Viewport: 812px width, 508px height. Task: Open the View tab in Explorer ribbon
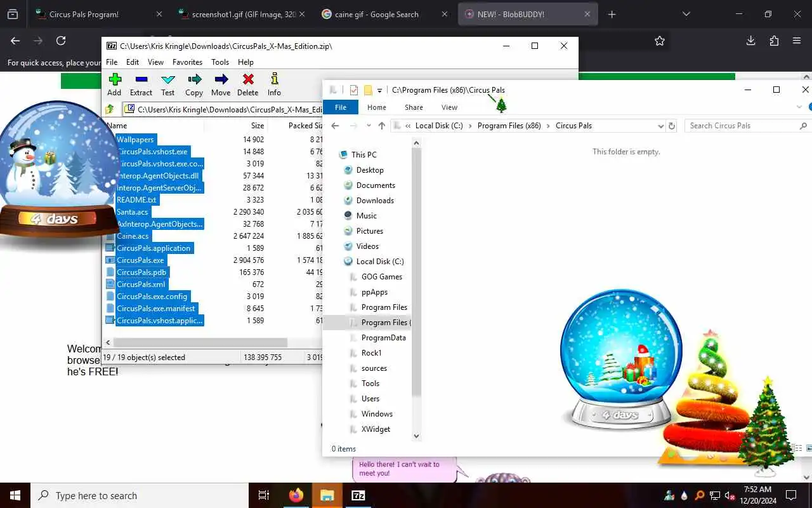click(x=449, y=107)
